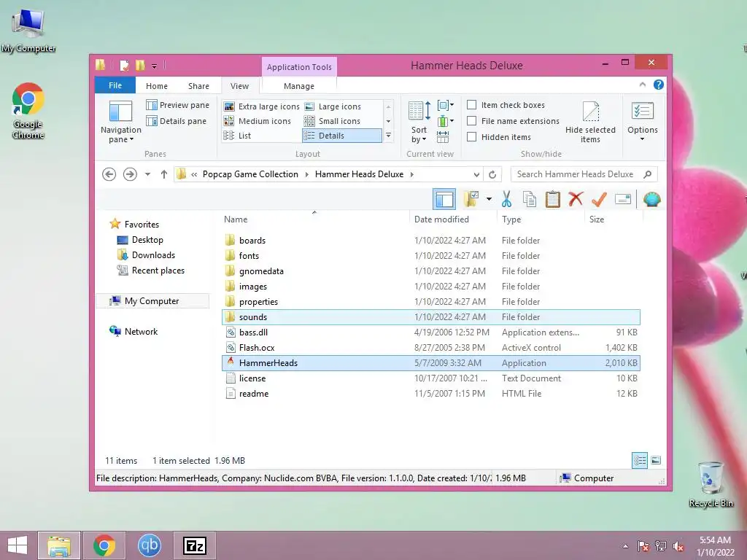Toggle the Details pane
Image resolution: width=747 pixels, height=560 pixels.
[x=177, y=121]
